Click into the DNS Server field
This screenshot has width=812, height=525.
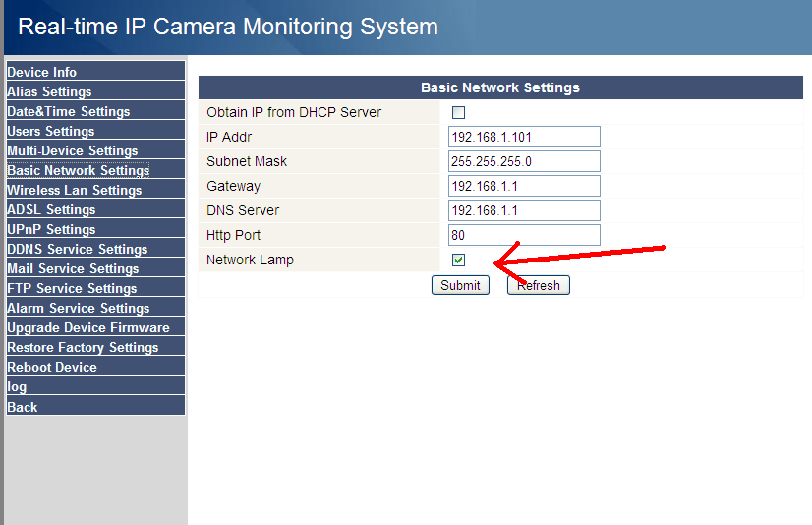coord(524,210)
